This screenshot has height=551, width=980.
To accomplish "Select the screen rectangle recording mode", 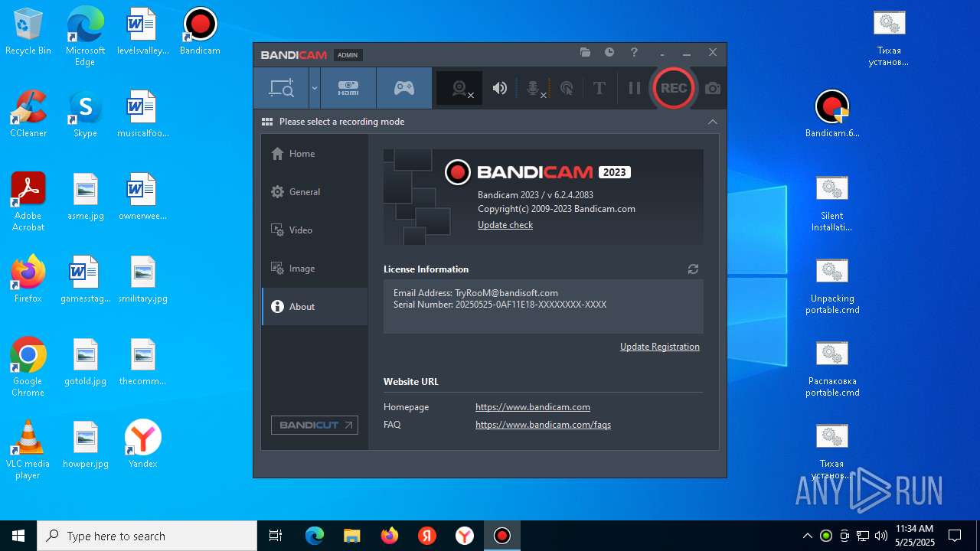I will (281, 88).
